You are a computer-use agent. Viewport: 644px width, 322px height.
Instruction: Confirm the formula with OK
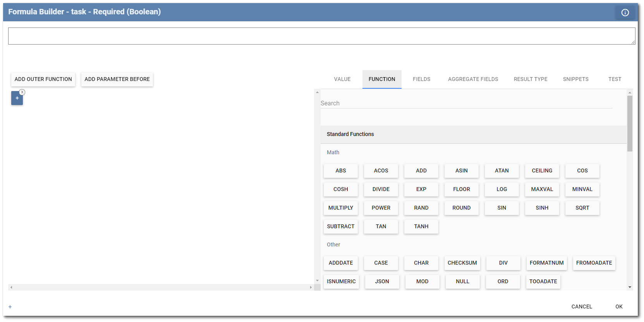coord(619,307)
